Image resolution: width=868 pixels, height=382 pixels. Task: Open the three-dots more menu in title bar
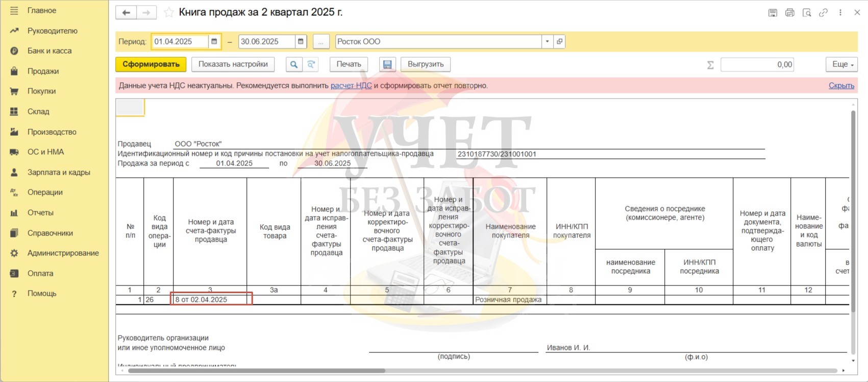click(x=840, y=13)
